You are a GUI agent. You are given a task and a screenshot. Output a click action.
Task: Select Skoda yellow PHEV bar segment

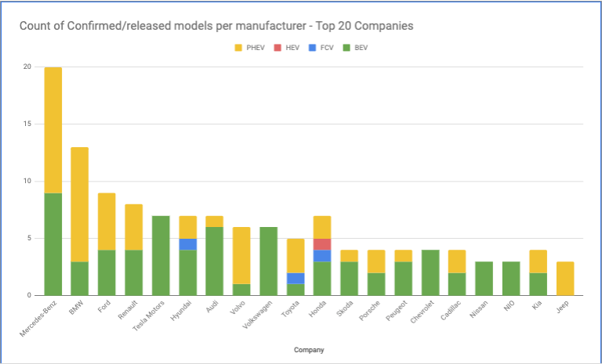click(x=349, y=256)
